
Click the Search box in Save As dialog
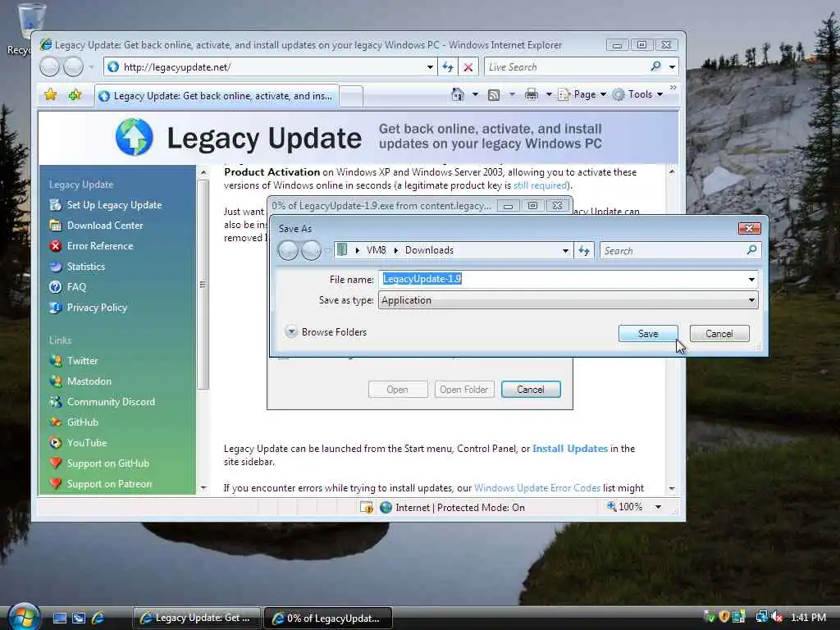(x=673, y=250)
